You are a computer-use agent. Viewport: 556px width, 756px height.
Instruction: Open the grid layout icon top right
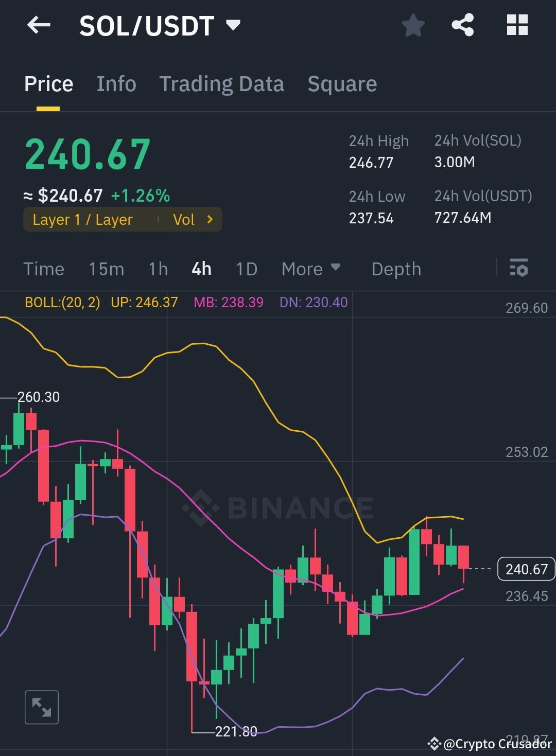(517, 25)
